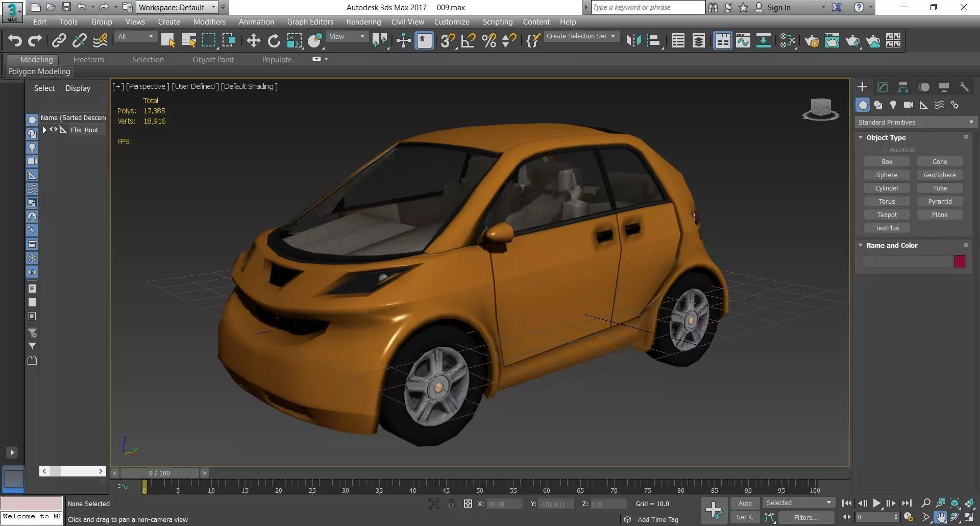Open the Display command panel tab
980x526 pixels.
point(944,87)
